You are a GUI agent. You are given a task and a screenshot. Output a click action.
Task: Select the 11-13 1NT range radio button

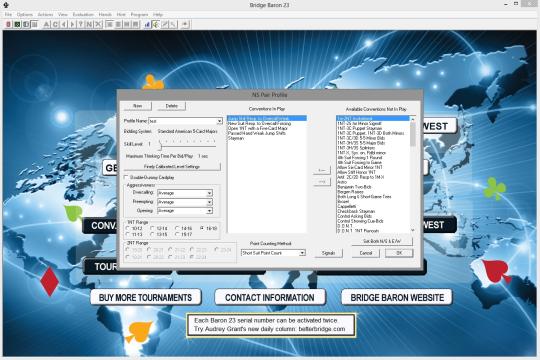click(x=128, y=234)
